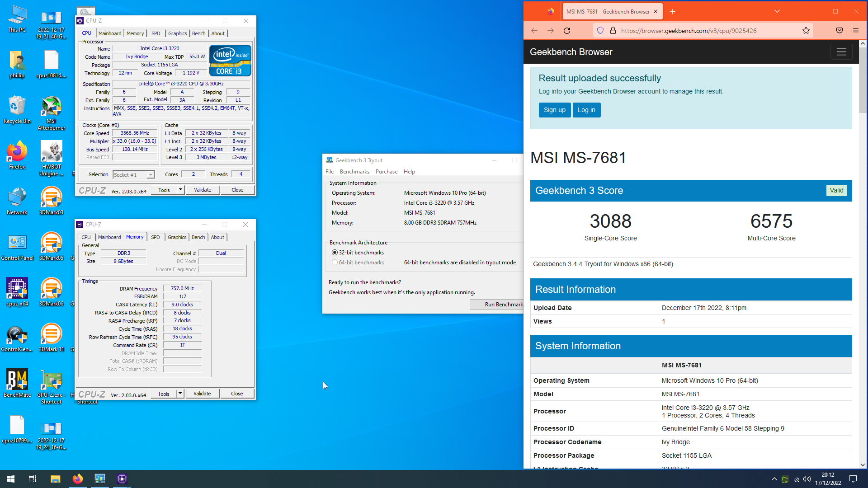Click Validate in top CPU-Z window
The image size is (868, 488).
point(203,190)
